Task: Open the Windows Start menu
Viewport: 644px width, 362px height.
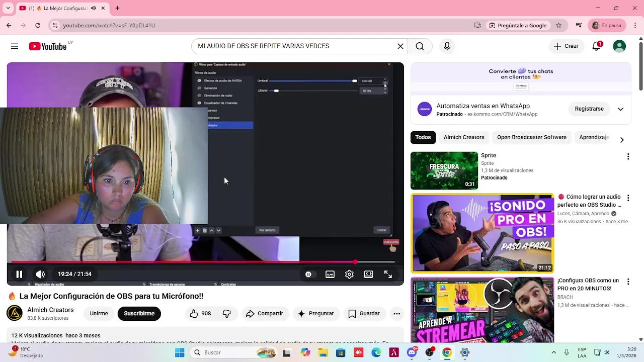Action: click(180, 352)
